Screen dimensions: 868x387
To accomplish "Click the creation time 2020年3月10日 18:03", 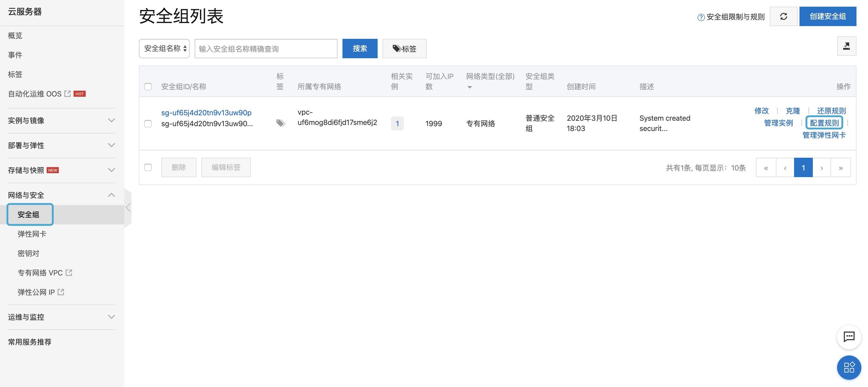I will coord(592,123).
